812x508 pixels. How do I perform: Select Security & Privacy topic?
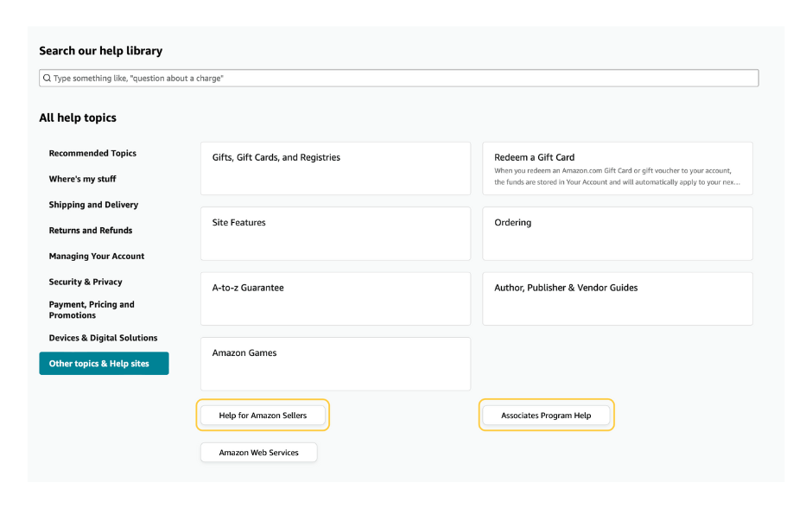[x=86, y=282]
